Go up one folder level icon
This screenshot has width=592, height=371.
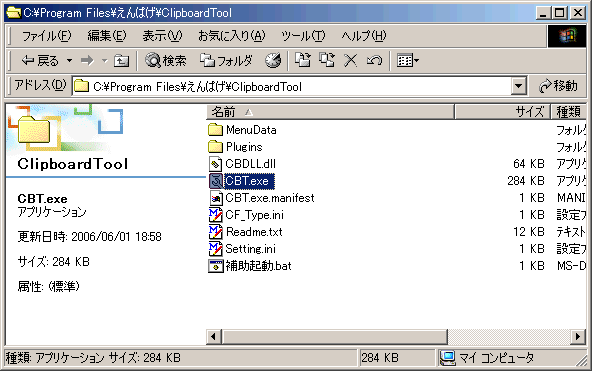point(121,60)
